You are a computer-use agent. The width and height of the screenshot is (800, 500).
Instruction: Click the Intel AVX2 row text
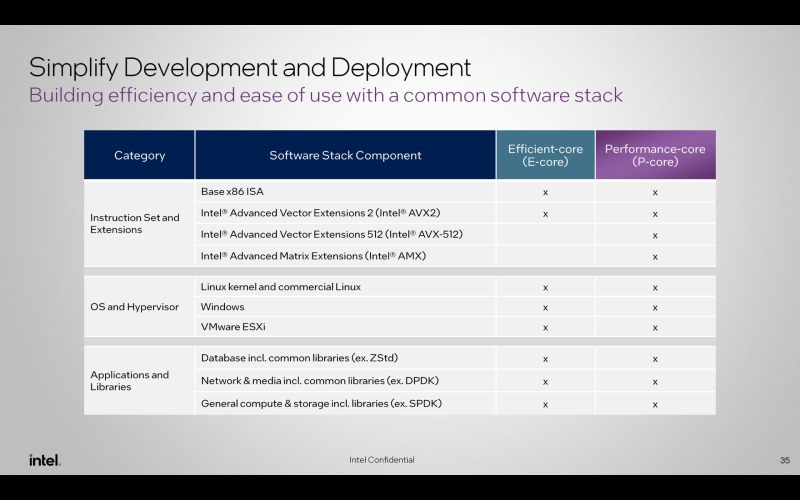320,213
